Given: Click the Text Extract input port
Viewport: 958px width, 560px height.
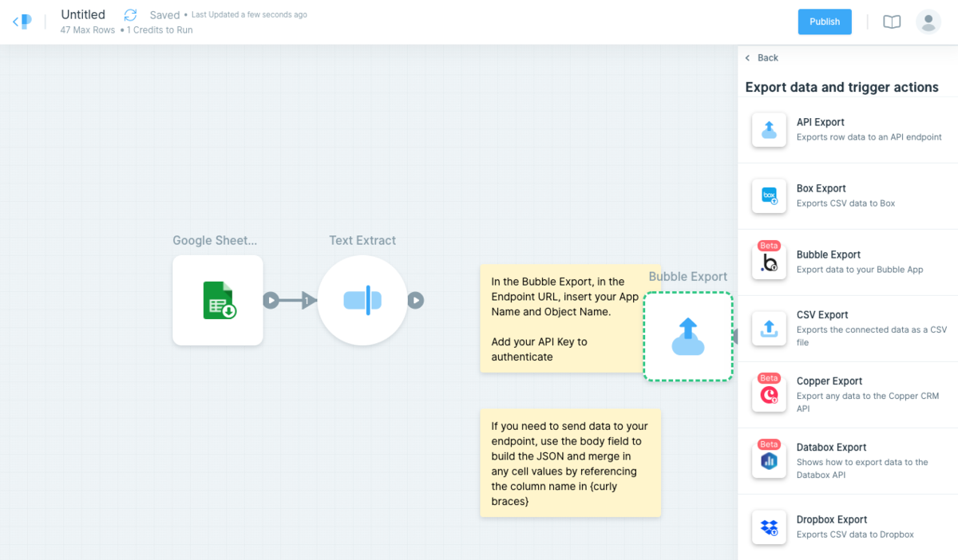Looking at the screenshot, I should (x=309, y=301).
